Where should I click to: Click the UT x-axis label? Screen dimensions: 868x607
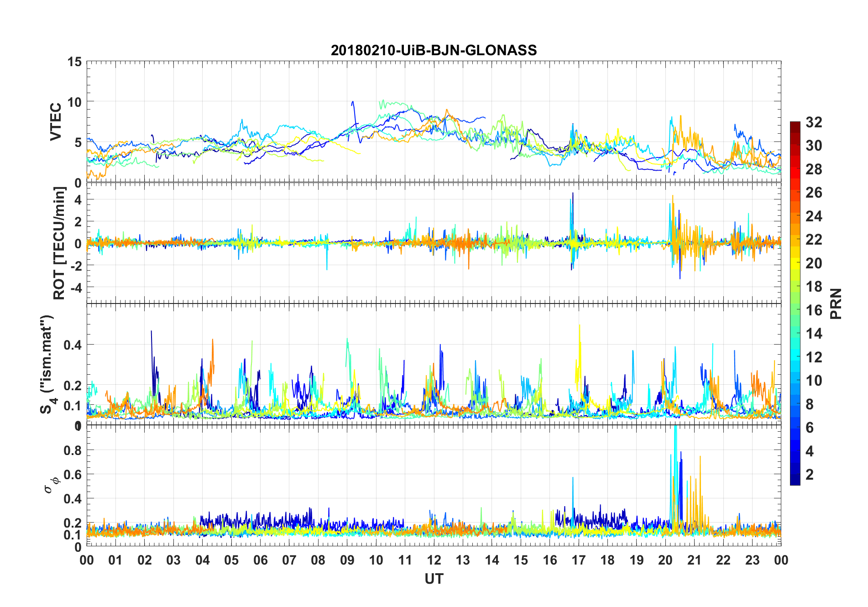tap(434, 579)
